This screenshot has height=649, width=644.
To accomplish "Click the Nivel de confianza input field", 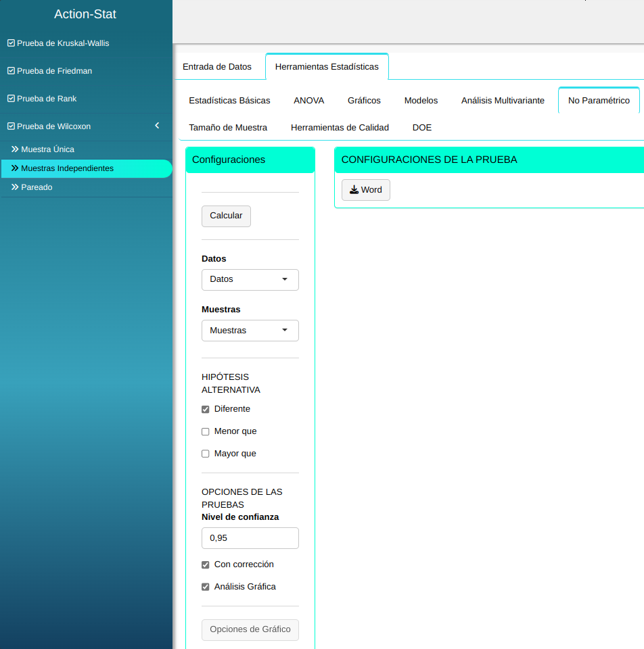I will [250, 538].
